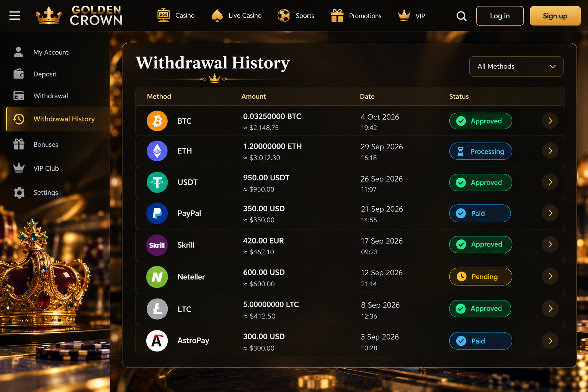The height and width of the screenshot is (392, 588).
Task: Click the Golden Crown logo
Action: (x=79, y=16)
